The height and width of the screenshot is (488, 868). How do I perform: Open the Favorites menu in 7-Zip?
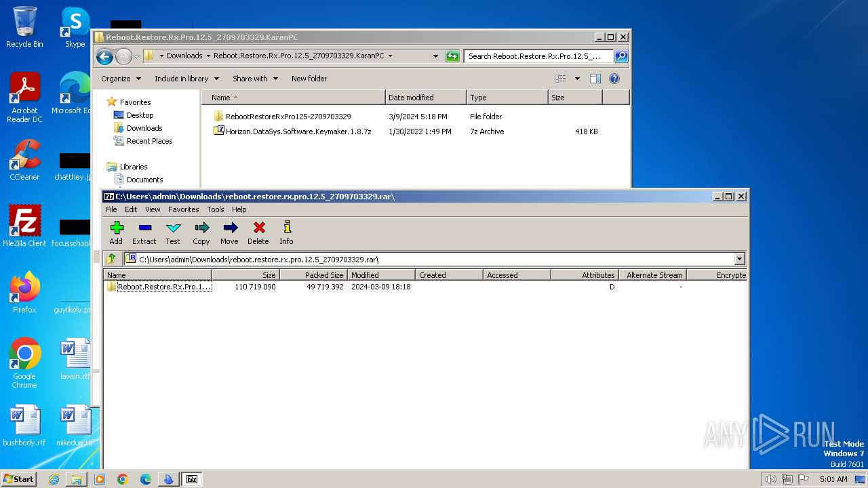[x=184, y=209]
